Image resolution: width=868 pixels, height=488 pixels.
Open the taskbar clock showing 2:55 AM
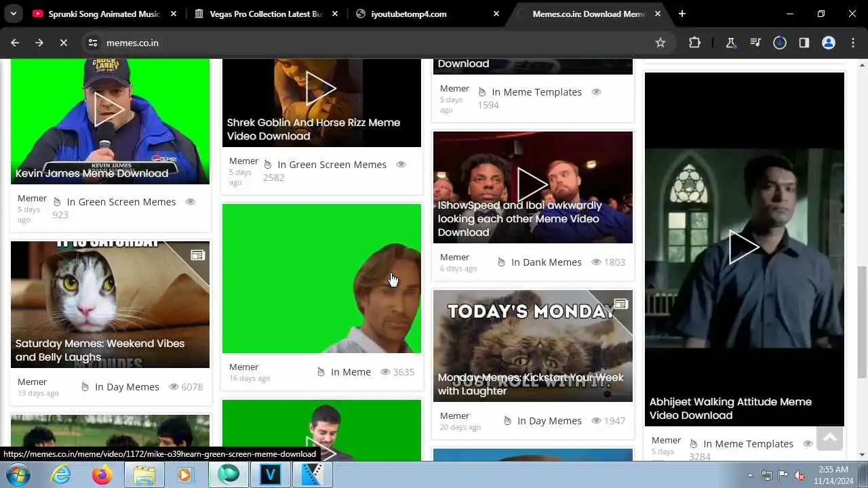click(833, 474)
